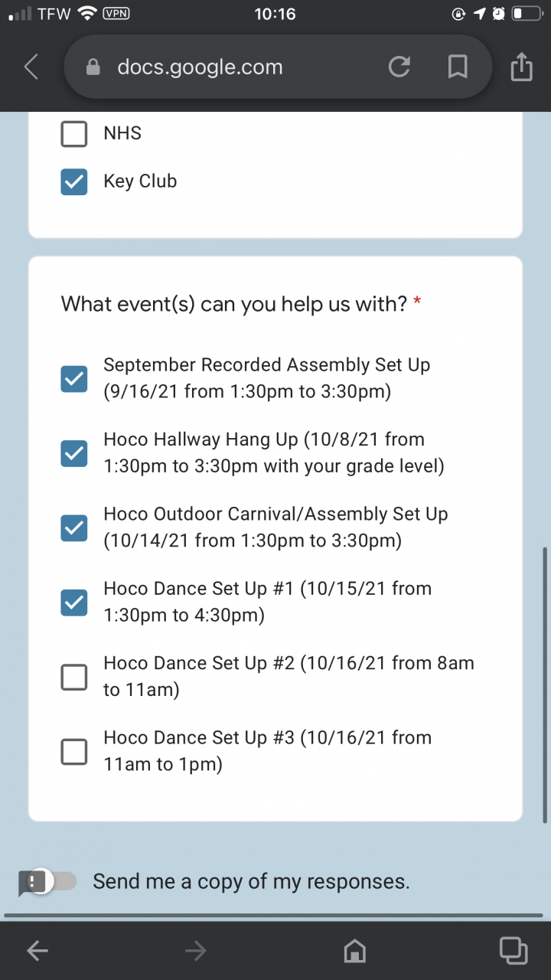551x980 pixels.
Task: Open the tabs overview icon
Action: [x=513, y=950]
